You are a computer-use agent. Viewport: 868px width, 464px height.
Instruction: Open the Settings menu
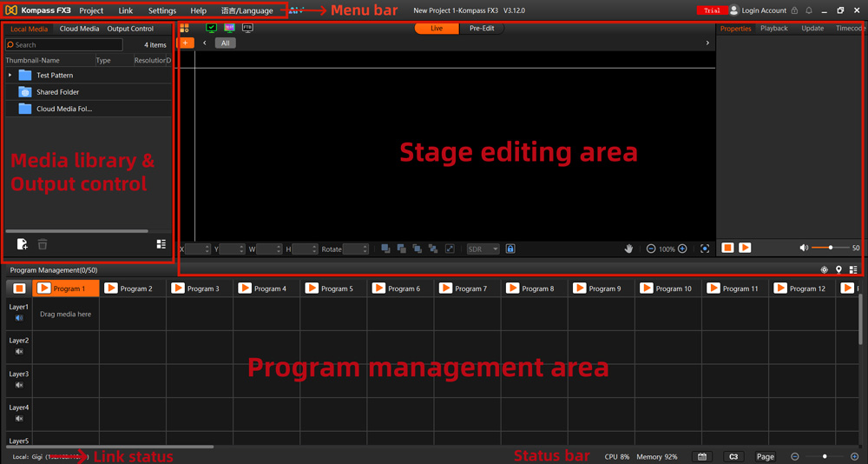click(x=162, y=10)
